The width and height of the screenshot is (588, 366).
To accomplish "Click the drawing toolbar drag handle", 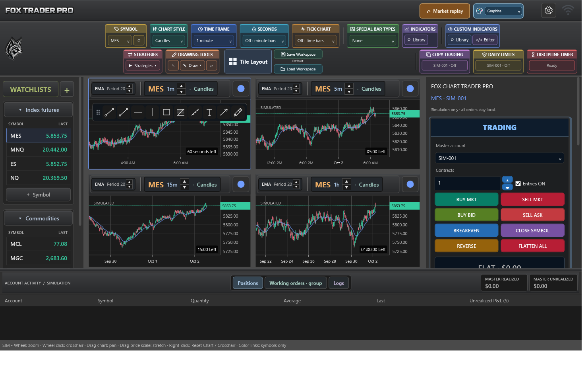I will click(x=98, y=113).
